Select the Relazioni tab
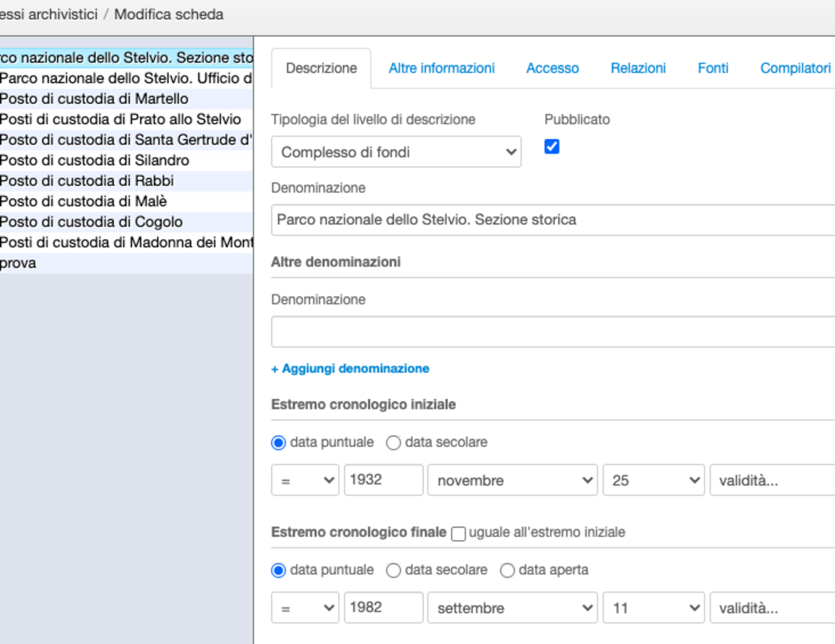835x644 pixels. 638,68
